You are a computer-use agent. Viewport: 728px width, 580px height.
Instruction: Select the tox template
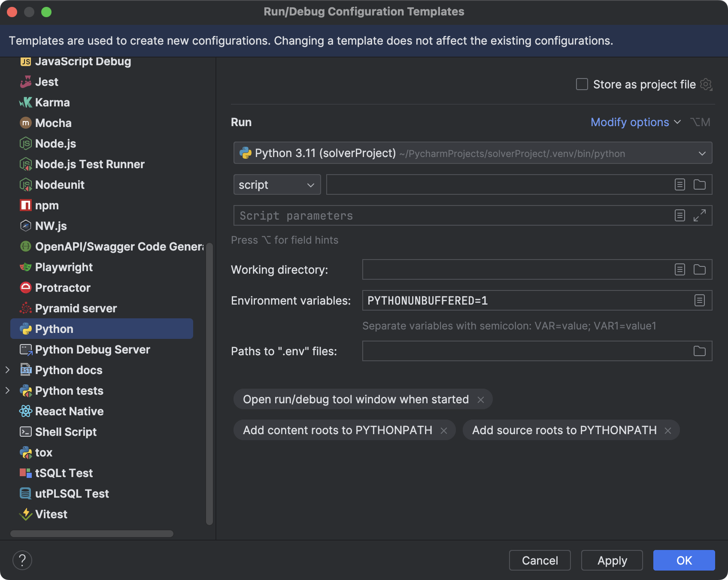[x=43, y=452]
